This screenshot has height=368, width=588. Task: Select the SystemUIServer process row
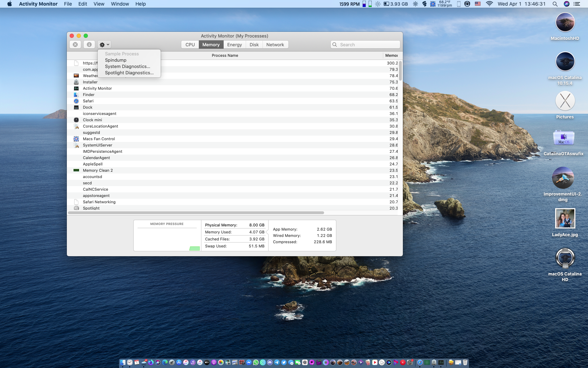(233, 145)
